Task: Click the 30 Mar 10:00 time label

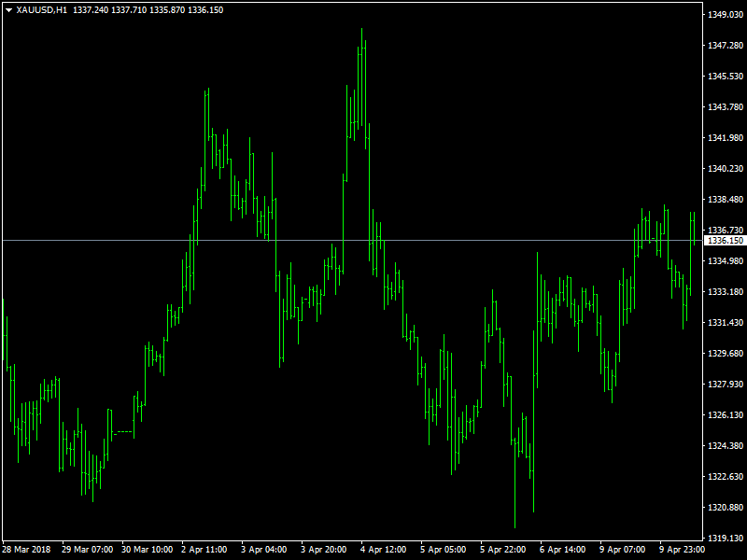Action: tap(147, 550)
